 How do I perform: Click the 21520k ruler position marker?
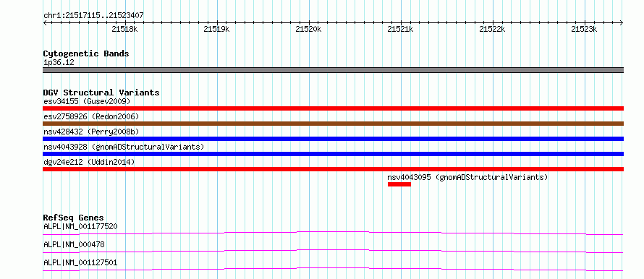coord(308,29)
